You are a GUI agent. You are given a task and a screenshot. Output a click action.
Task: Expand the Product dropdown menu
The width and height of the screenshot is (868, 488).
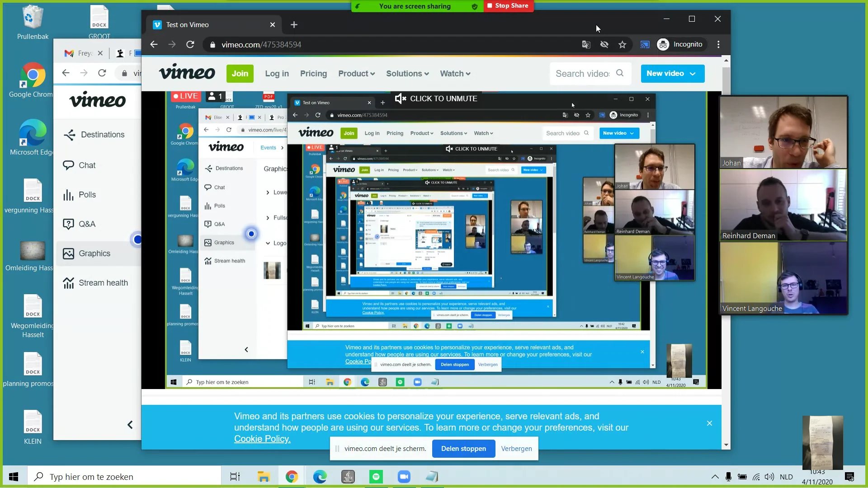click(x=356, y=74)
